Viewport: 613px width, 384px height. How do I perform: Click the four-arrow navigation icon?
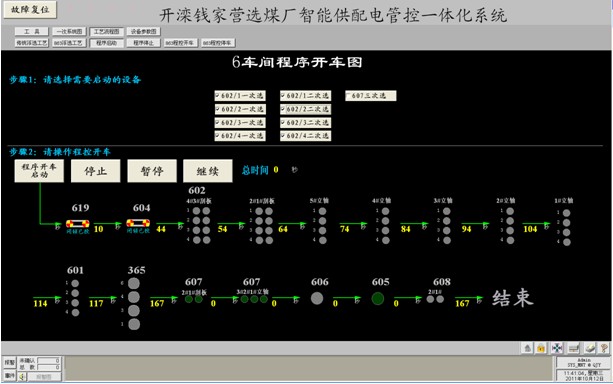pyautogui.click(x=557, y=347)
